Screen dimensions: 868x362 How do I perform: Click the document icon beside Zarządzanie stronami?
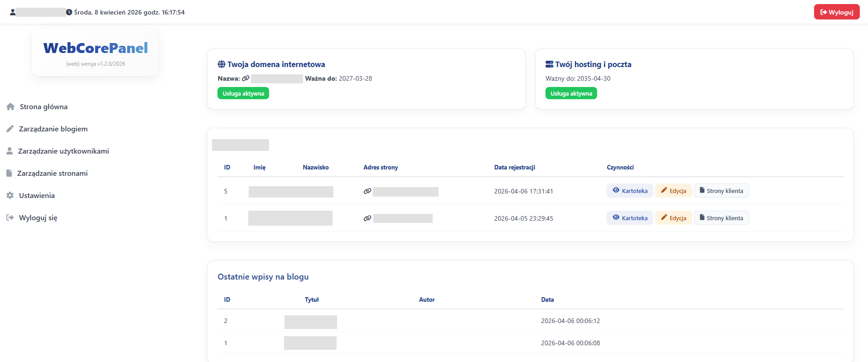point(9,173)
